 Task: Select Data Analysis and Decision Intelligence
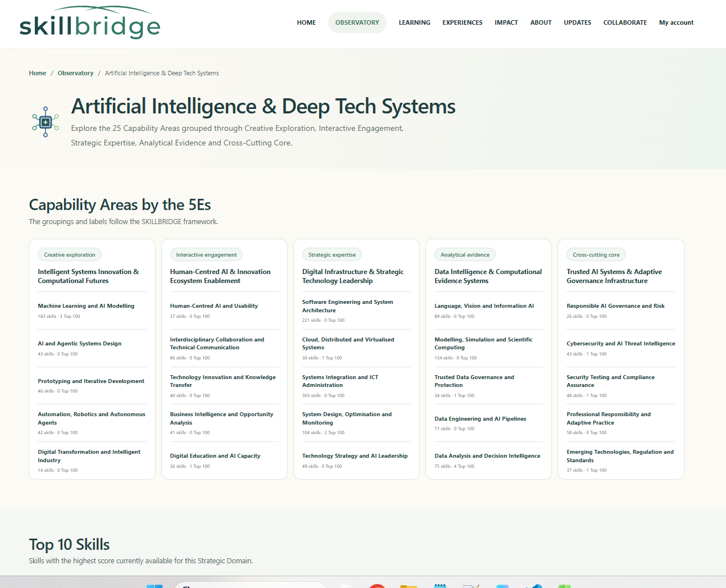tap(488, 456)
